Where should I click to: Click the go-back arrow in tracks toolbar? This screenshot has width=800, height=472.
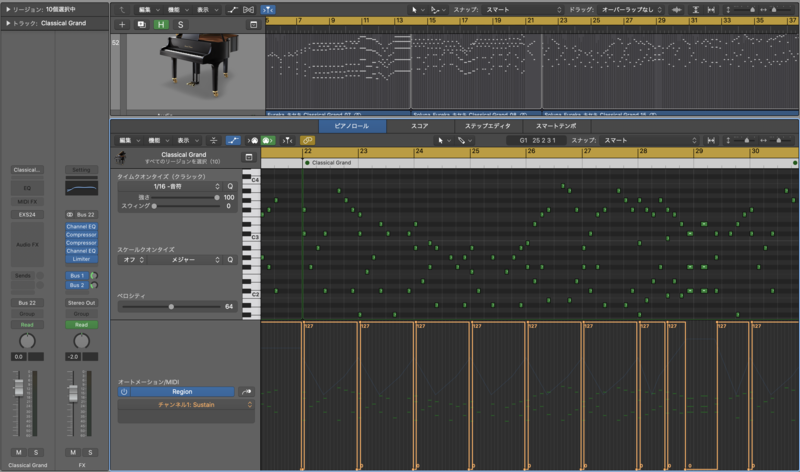122,10
